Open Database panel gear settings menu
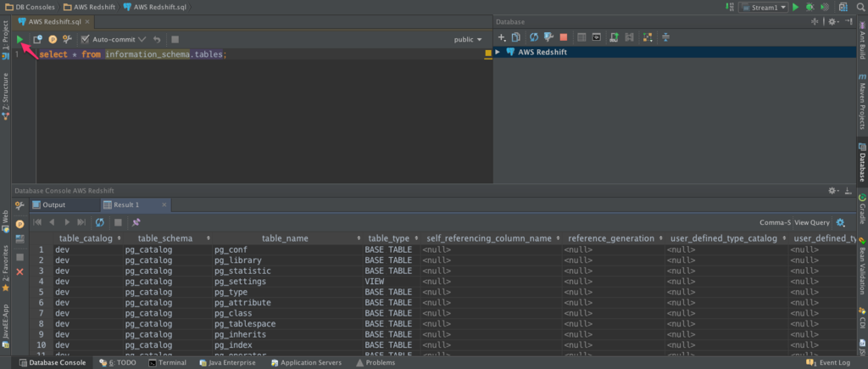Viewport: 868px width, 369px height. pos(833,21)
